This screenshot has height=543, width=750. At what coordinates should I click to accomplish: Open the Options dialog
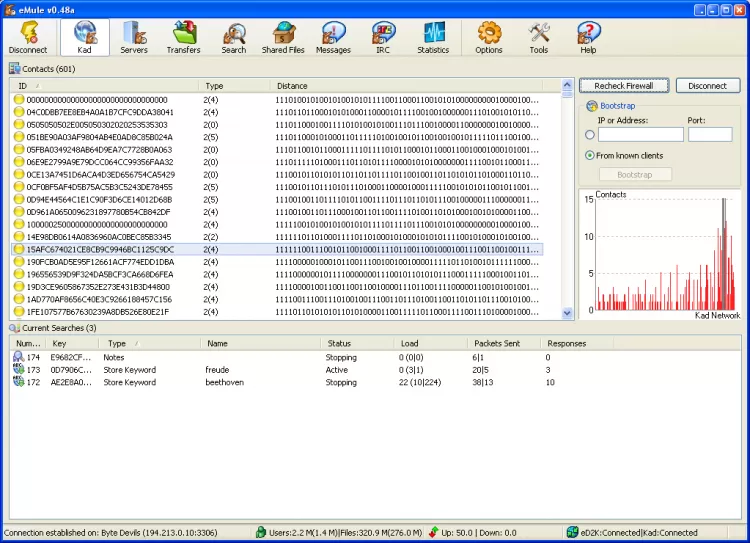[x=489, y=37]
